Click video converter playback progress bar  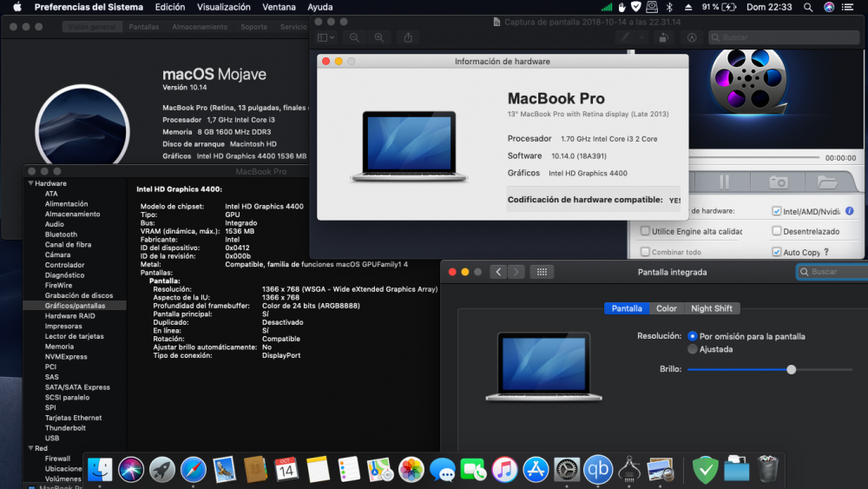point(754,158)
